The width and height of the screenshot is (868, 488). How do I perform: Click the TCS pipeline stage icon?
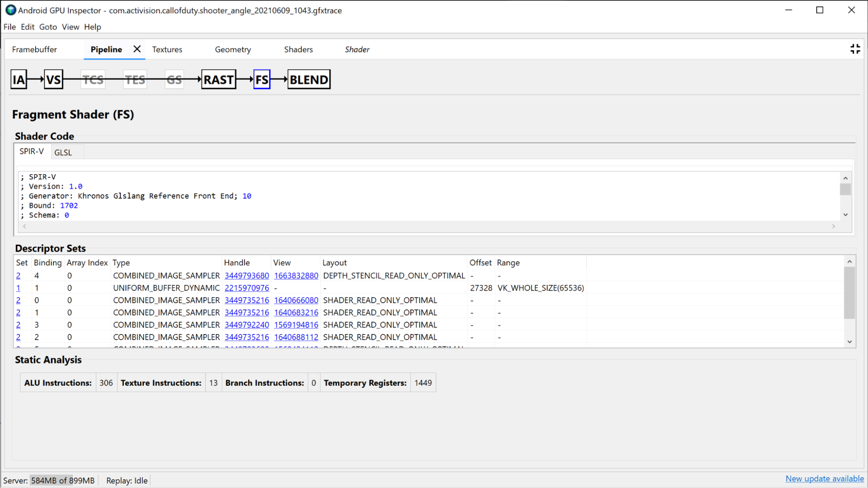click(x=93, y=80)
